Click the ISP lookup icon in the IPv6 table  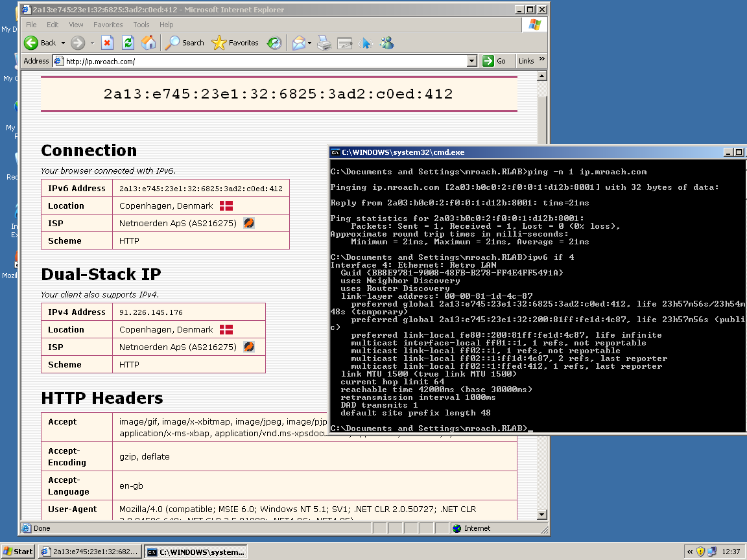(249, 223)
